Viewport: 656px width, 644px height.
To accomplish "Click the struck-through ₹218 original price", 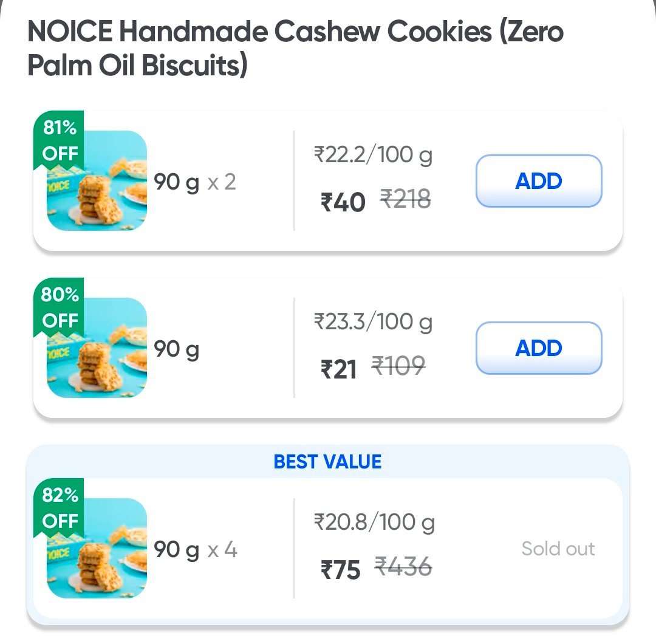I will 406,199.
